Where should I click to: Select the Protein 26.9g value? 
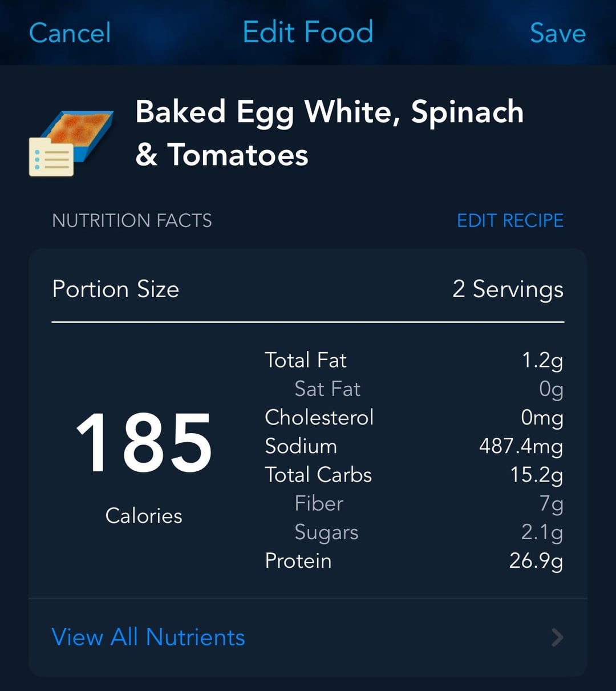click(x=536, y=561)
